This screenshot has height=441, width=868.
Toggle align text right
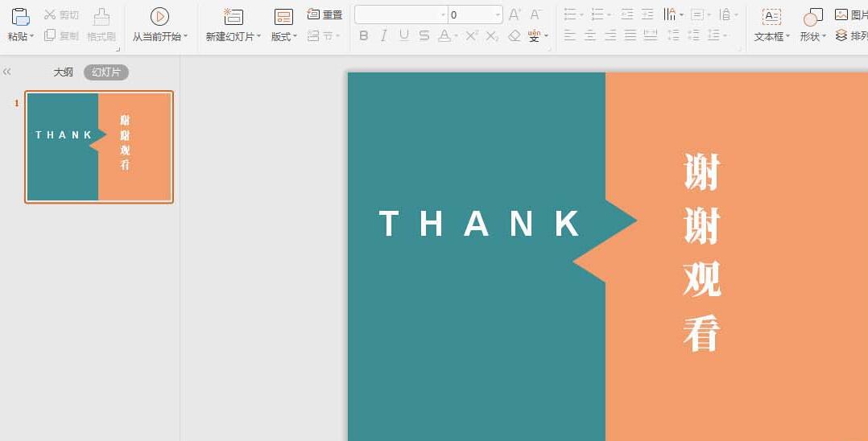(x=610, y=36)
